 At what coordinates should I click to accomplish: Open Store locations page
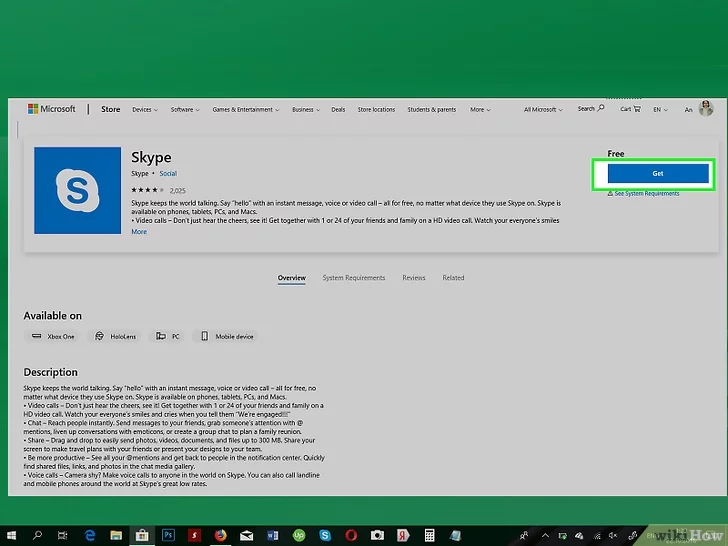tap(376, 110)
